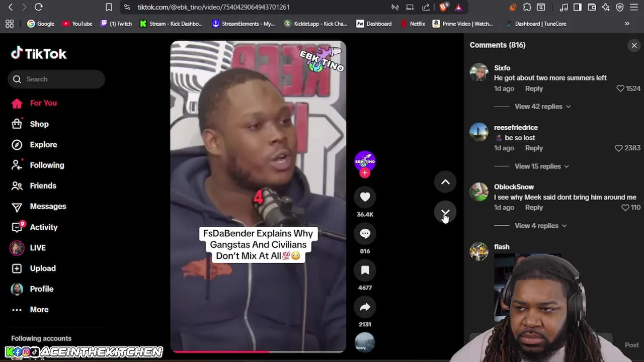Open the Brave Shields lion icon
This screenshot has width=644, height=362.
(x=443, y=7)
